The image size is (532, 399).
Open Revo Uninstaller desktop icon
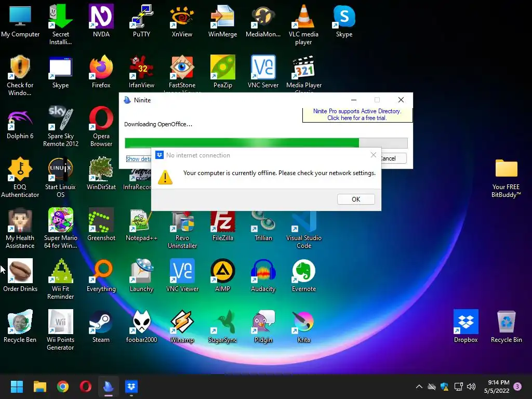tap(182, 230)
